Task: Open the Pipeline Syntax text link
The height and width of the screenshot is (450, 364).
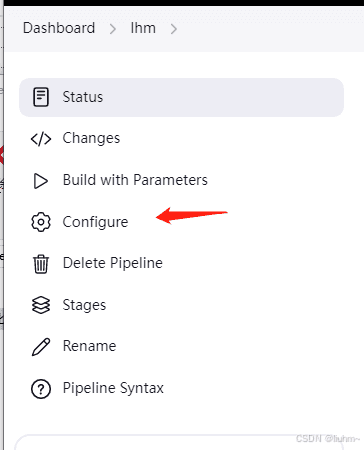Action: pyautogui.click(x=113, y=388)
